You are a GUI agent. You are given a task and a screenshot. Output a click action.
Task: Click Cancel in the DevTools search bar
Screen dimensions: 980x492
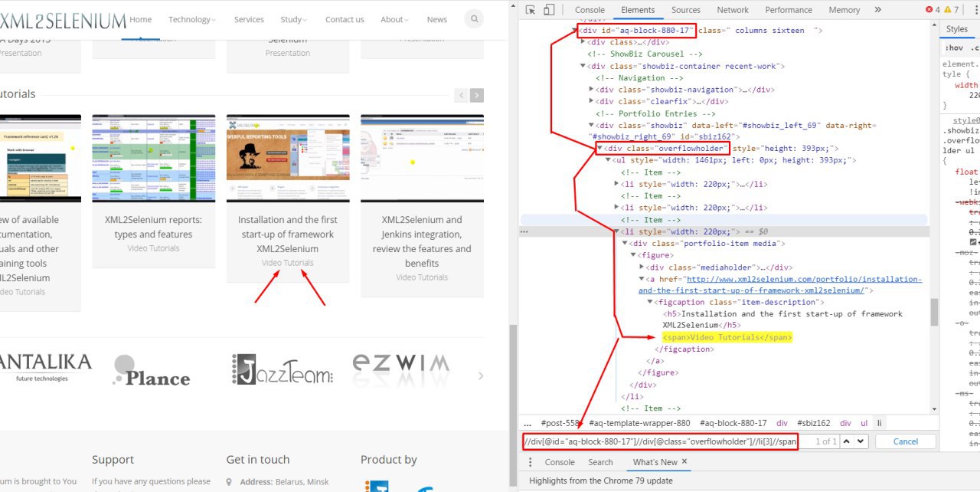coord(906,441)
